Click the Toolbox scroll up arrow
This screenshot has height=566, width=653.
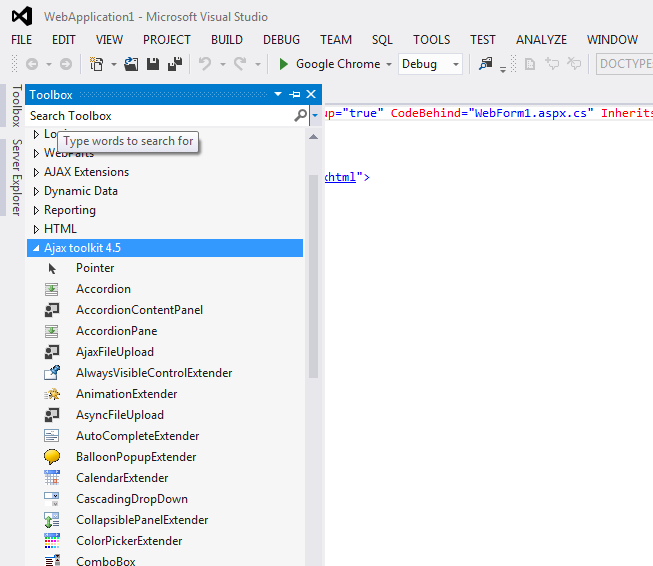[x=314, y=137]
